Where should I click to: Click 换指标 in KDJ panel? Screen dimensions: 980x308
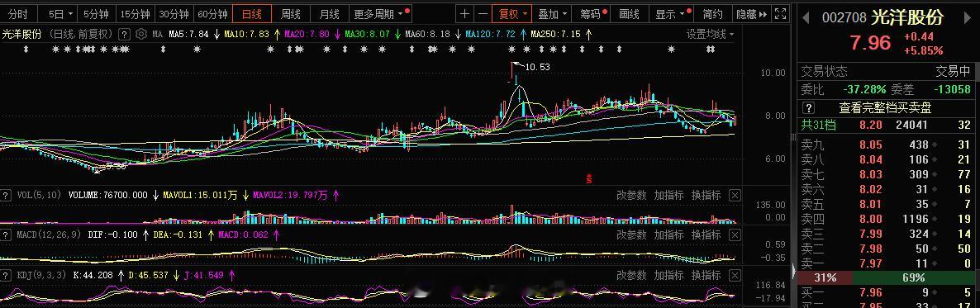706,275
